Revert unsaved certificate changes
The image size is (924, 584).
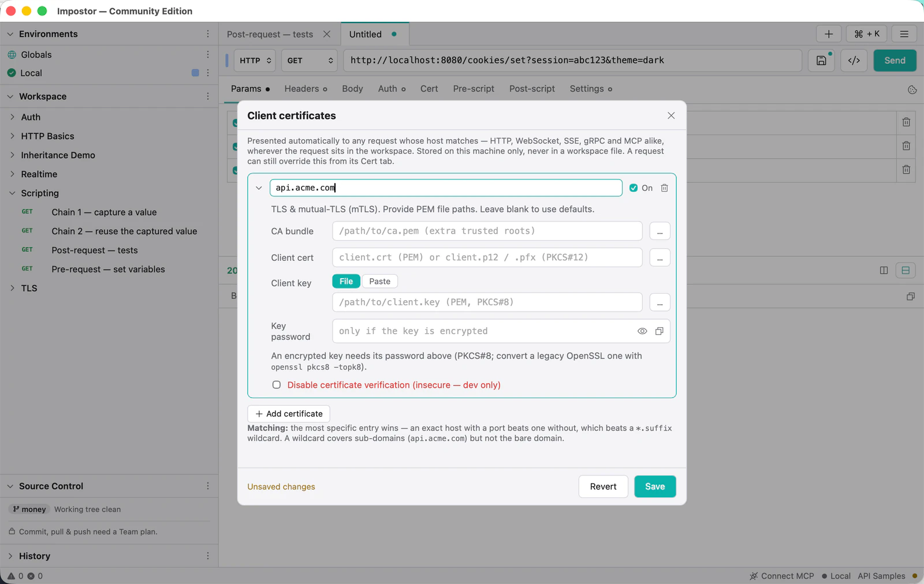[x=603, y=486]
